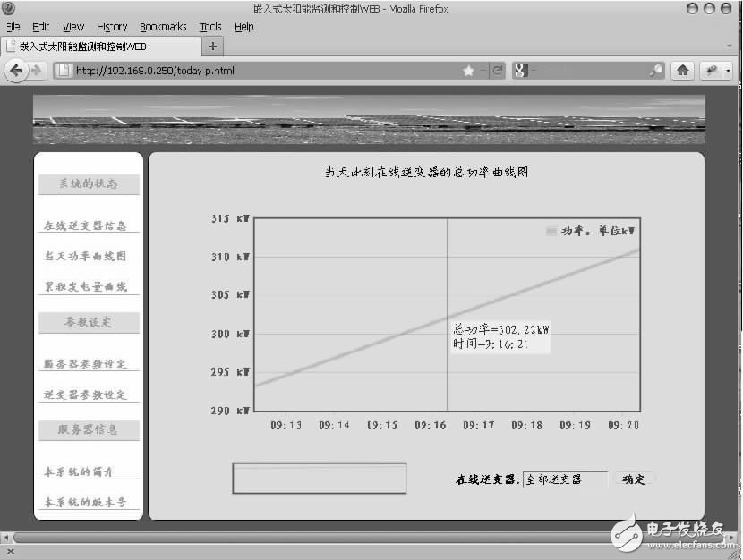Screen dimensions: 743x560
Task: Open the 累积发电量曲线 page
Action: point(88,286)
